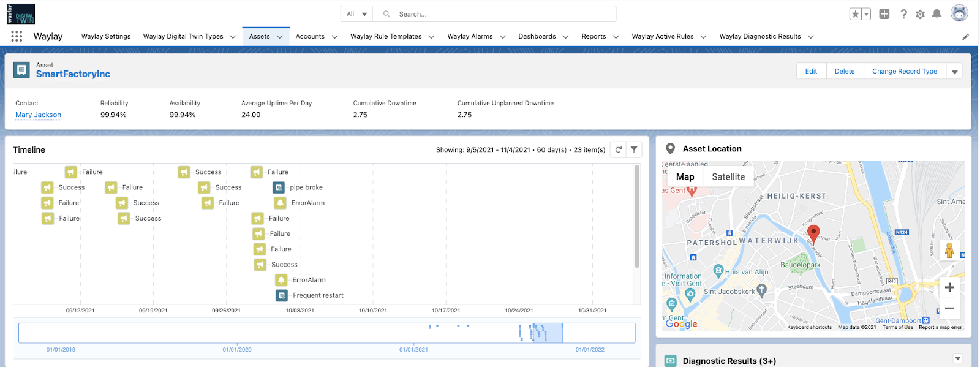Open Wayway Settings tab
Screen dimensions: 980x367
pyautogui.click(x=106, y=36)
